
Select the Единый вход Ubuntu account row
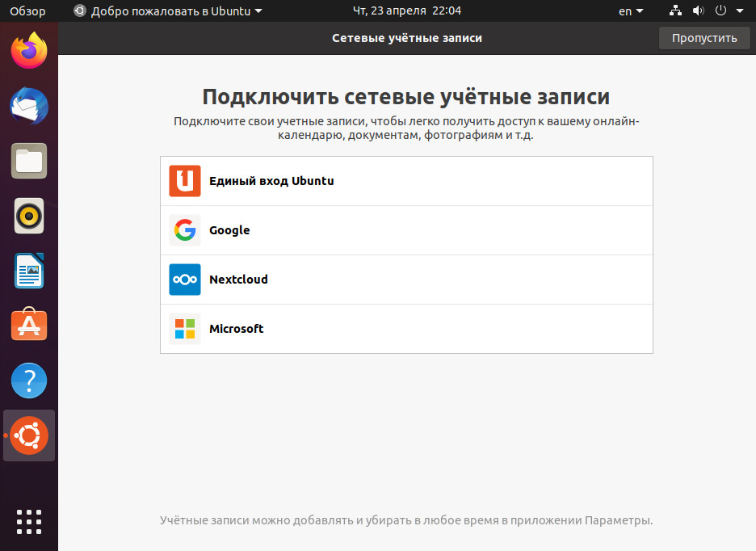pyautogui.click(x=406, y=181)
